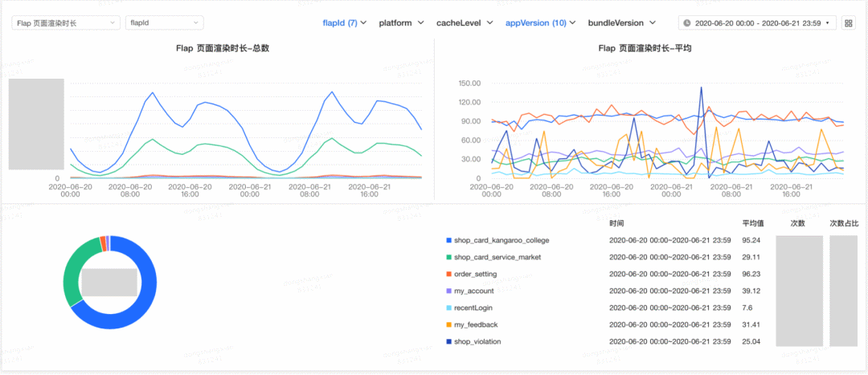Expand the bundleVersion filter
This screenshot has width=868, height=375.
[x=621, y=23]
